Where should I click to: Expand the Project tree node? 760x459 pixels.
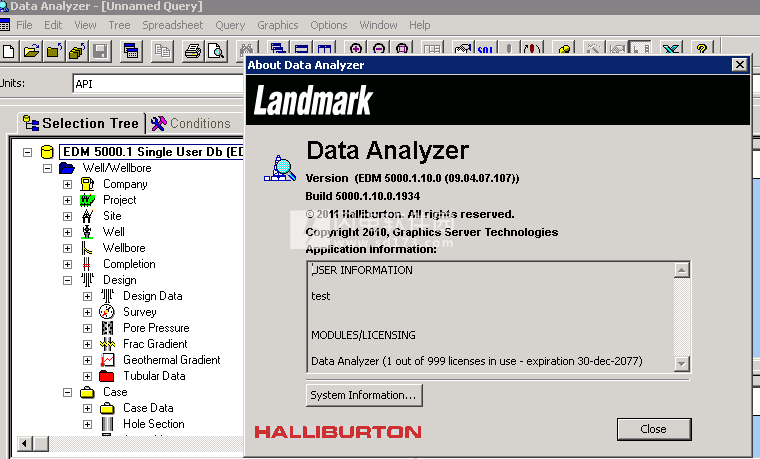click(x=67, y=201)
